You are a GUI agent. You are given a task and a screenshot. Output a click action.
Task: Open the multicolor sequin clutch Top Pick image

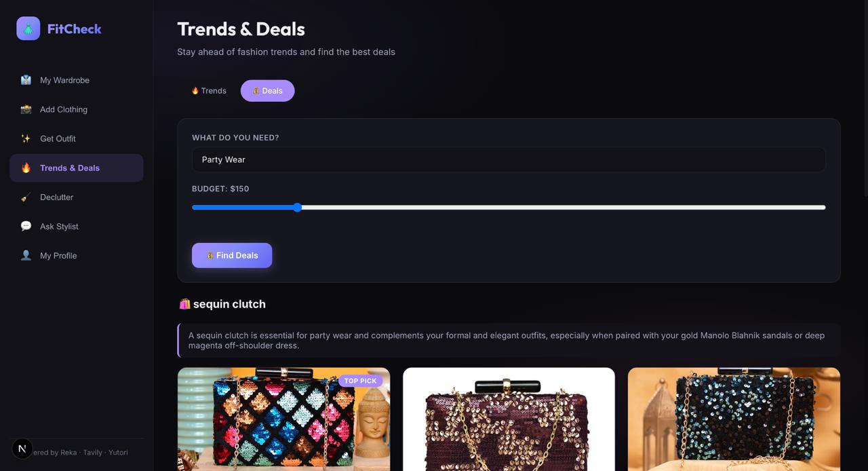pos(283,419)
